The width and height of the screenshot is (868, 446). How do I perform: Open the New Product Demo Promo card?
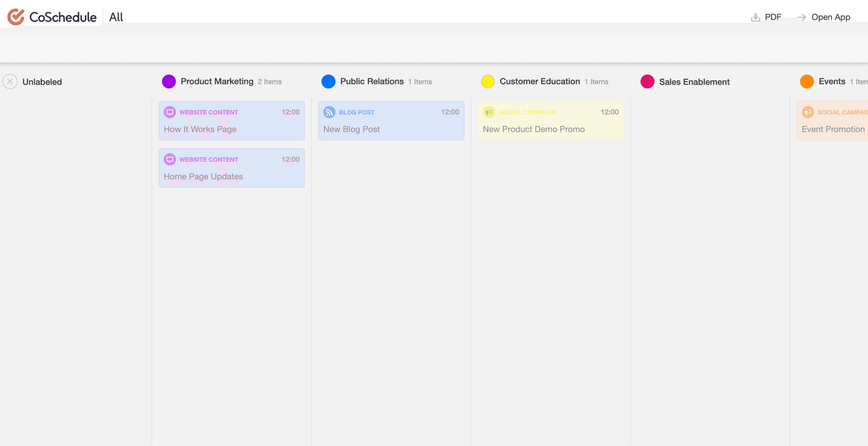pos(550,121)
